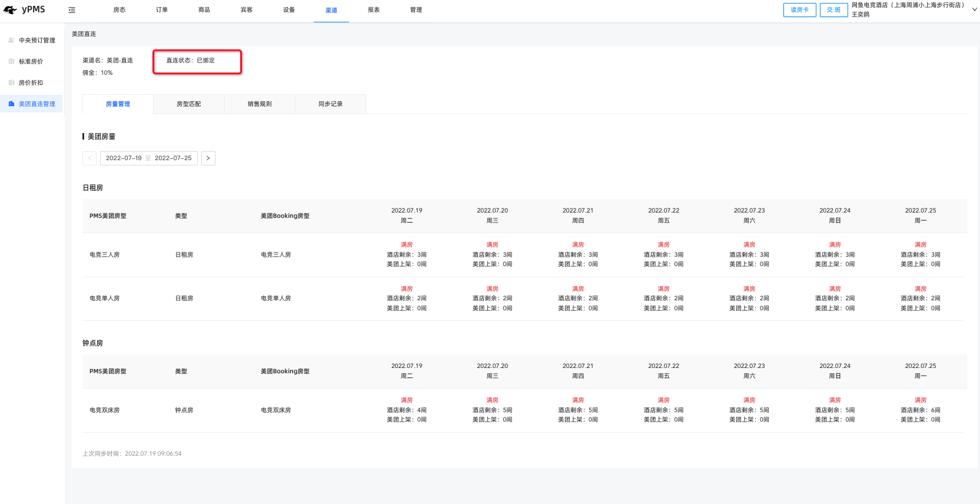Viewport: 980px width, 504px height.
Task: Click 电竞双床房 in PMS美团房型 column
Action: tap(105, 410)
